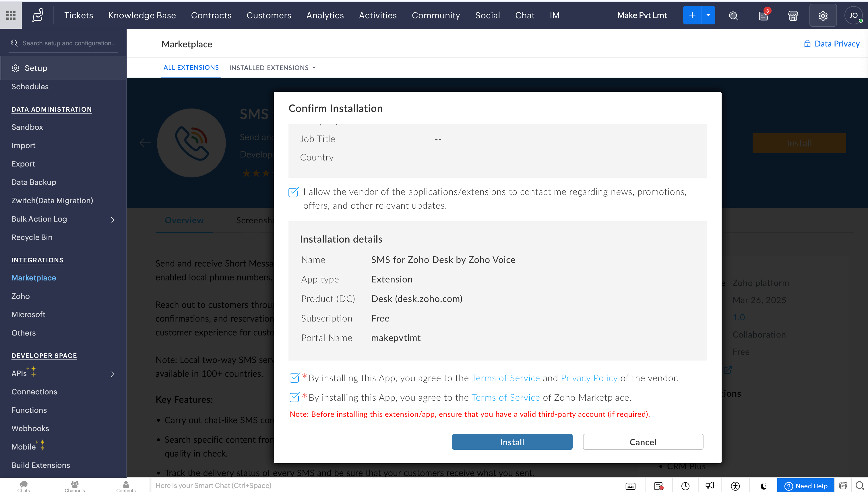
Task: Click the Cancel button in dialog
Action: click(643, 442)
